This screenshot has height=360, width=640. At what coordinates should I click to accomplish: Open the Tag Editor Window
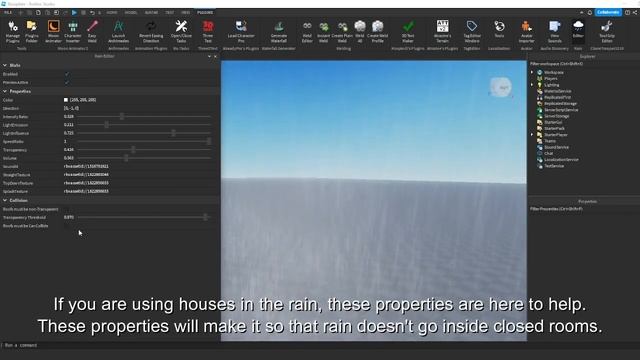tap(472, 31)
